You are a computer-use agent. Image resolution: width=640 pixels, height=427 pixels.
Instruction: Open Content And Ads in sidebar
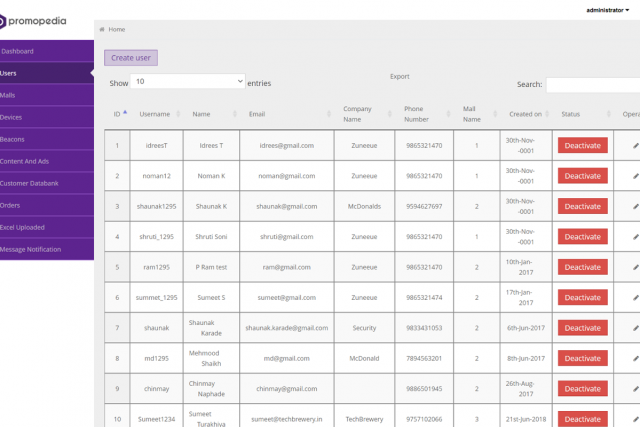[x=47, y=161]
